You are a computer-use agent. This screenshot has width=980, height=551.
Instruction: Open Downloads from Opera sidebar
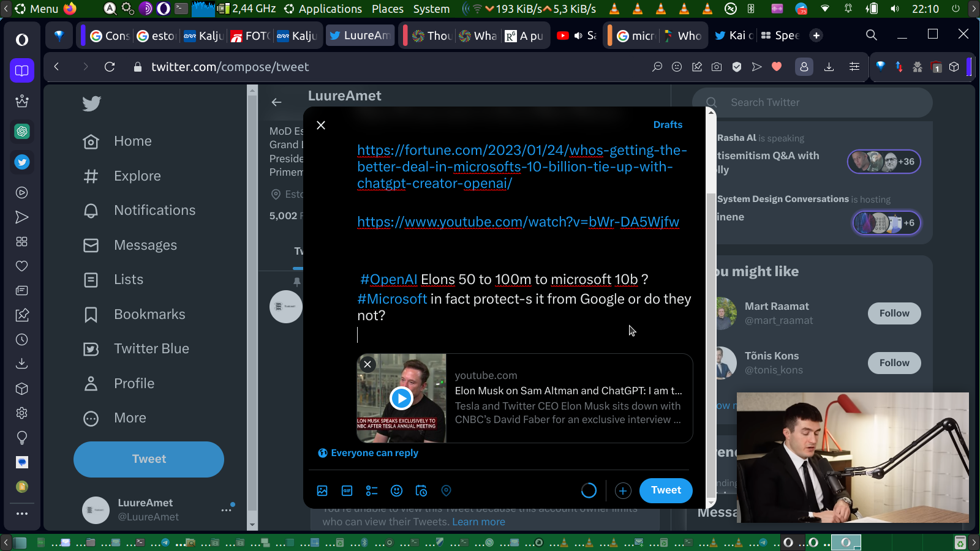coord(22,364)
